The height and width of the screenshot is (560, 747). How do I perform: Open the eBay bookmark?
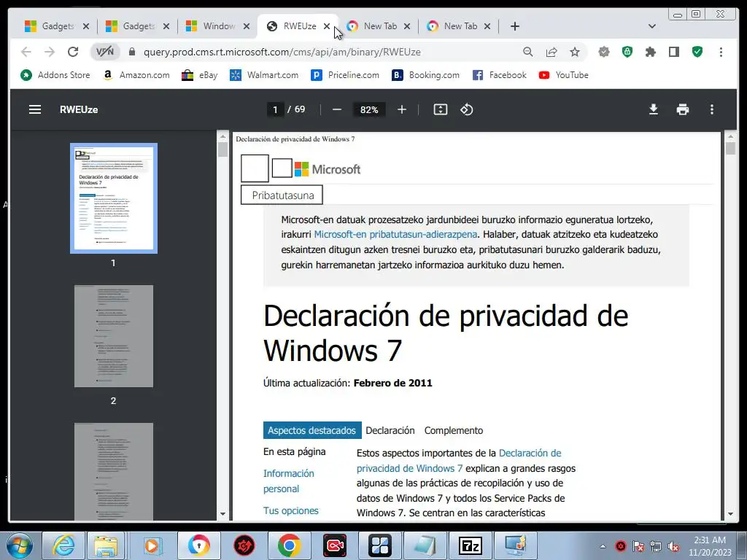(200, 75)
